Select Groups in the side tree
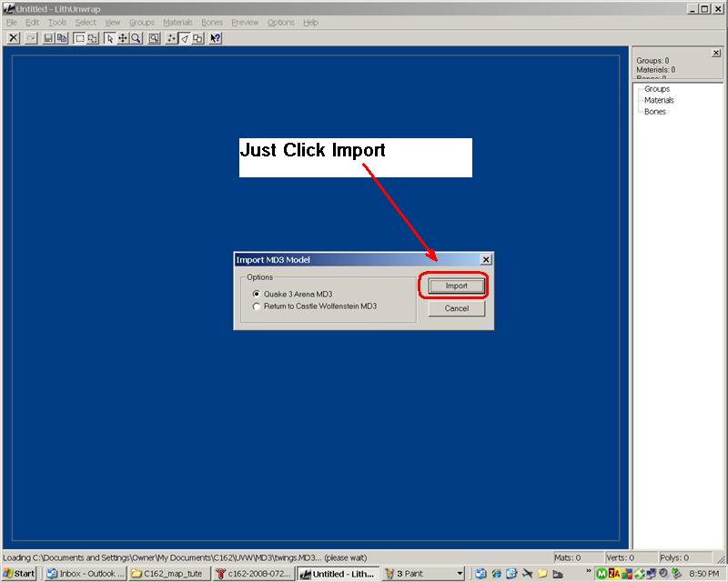This screenshot has width=728, height=582. (x=657, y=88)
